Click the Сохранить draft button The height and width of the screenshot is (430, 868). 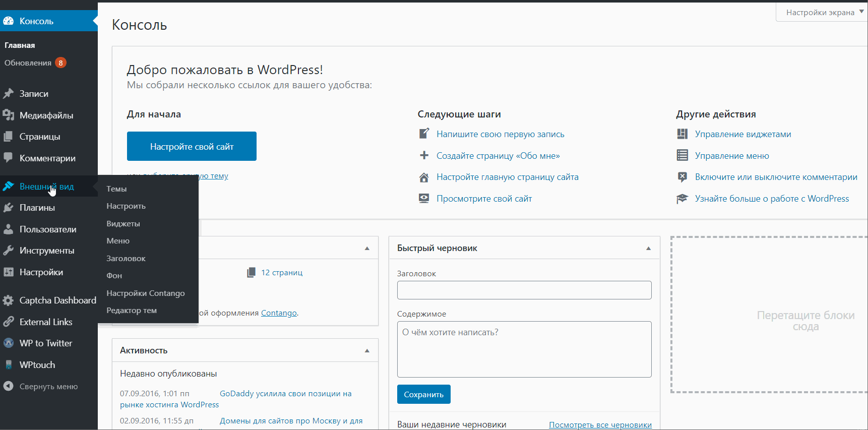point(423,394)
